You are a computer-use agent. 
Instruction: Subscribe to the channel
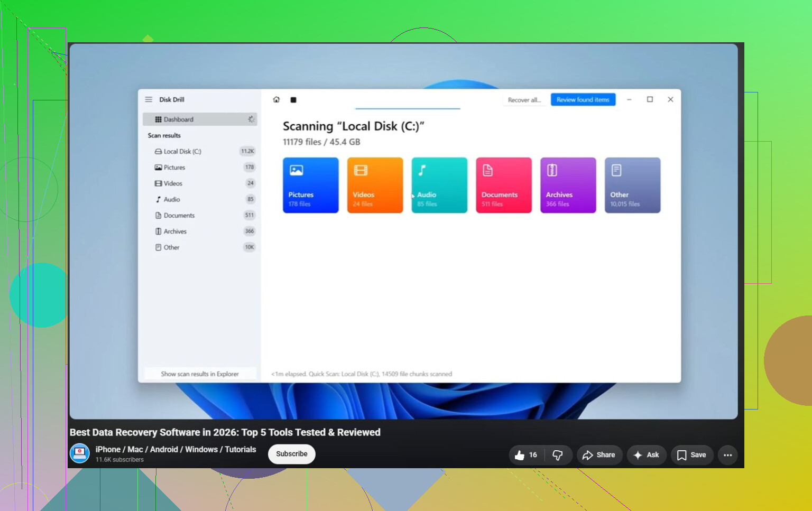[292, 454]
